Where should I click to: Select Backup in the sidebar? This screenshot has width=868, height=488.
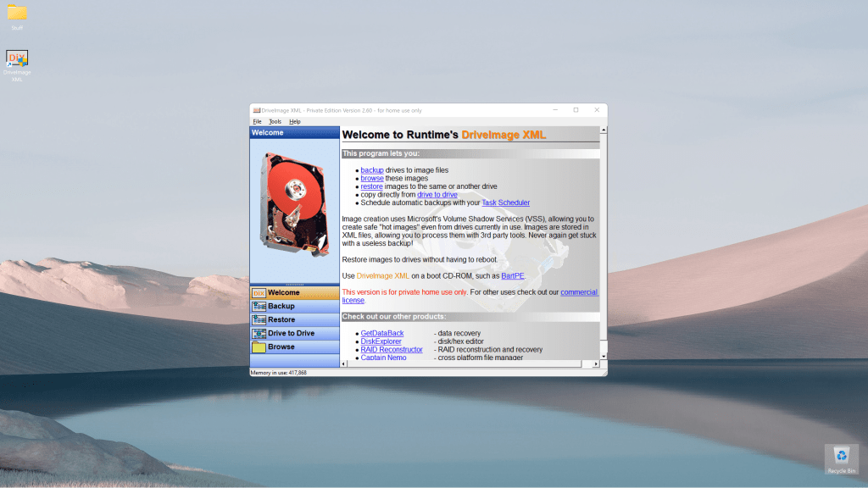pyautogui.click(x=294, y=306)
